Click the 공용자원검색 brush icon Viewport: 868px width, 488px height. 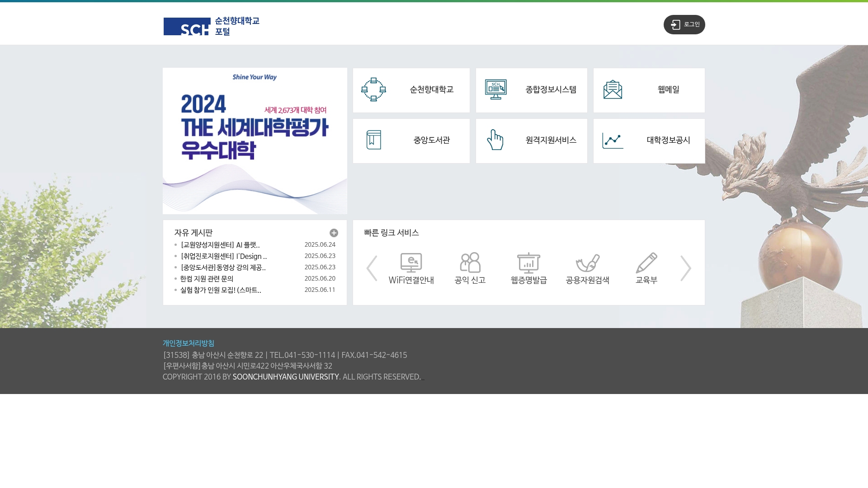588,263
